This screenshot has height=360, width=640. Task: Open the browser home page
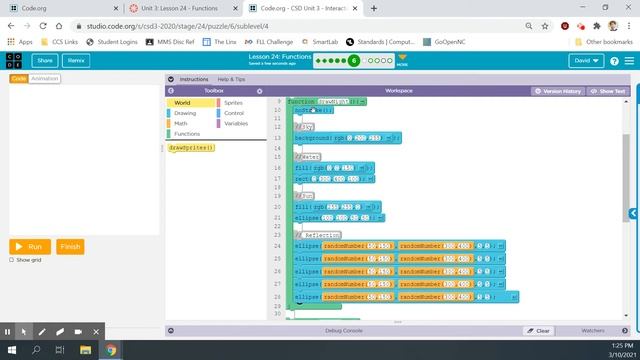59,26
